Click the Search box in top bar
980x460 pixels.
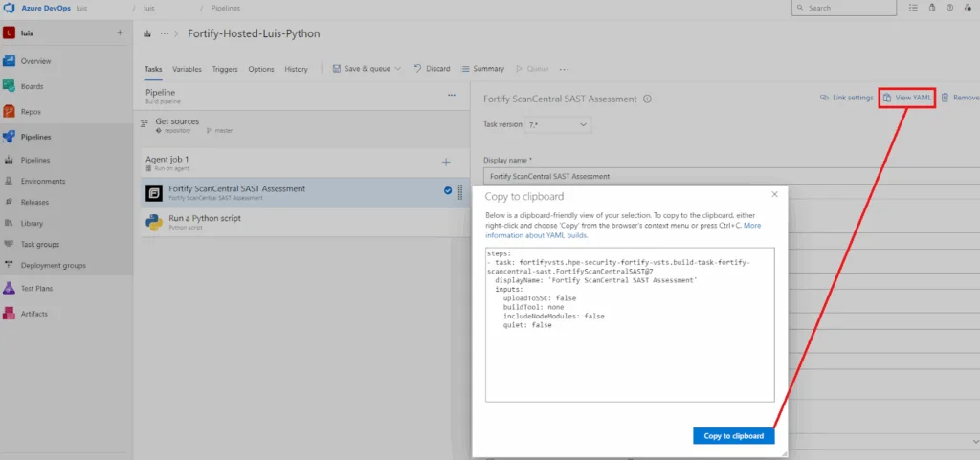844,8
